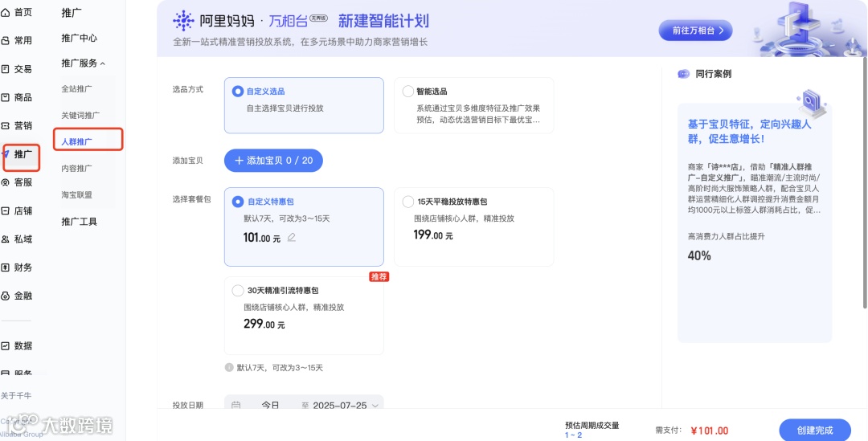This screenshot has width=868, height=441.
Task: Click the 推荐 badge on 30天 package
Action: tap(379, 276)
